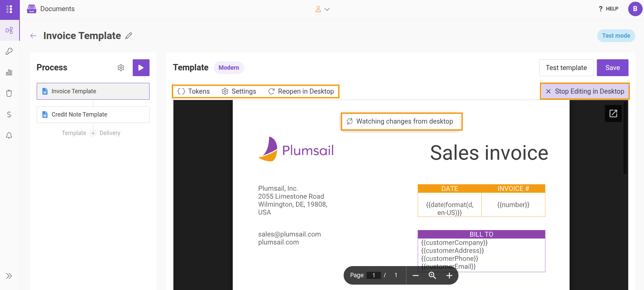Screen dimensions: 644x290
Task: Click the Process panel heading
Action: pyautogui.click(x=52, y=67)
